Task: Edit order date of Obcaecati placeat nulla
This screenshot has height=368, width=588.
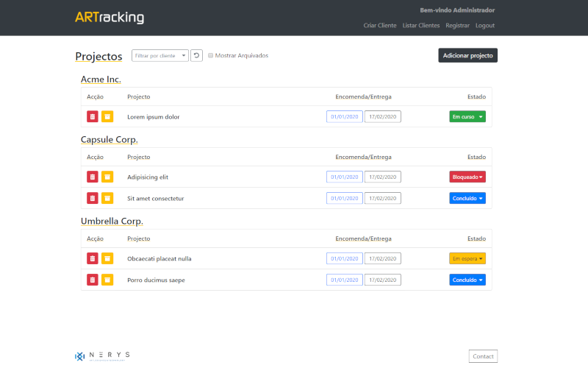Action: 344,258
